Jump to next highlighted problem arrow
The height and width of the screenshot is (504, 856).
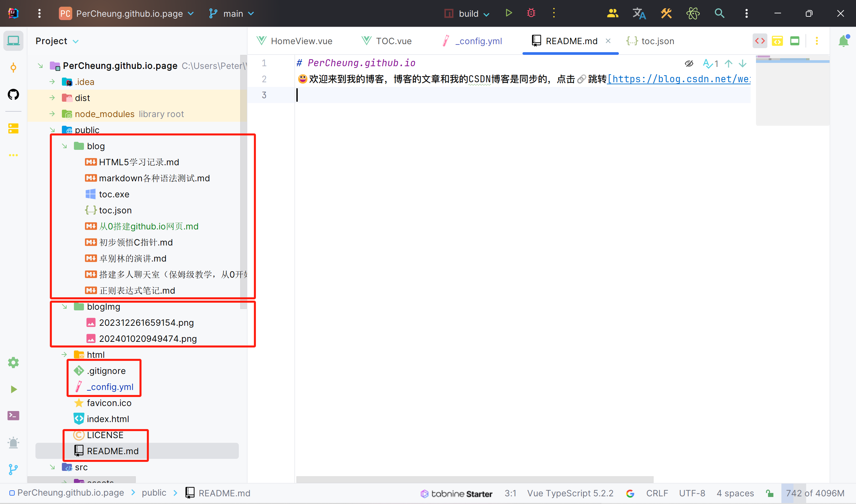click(743, 64)
